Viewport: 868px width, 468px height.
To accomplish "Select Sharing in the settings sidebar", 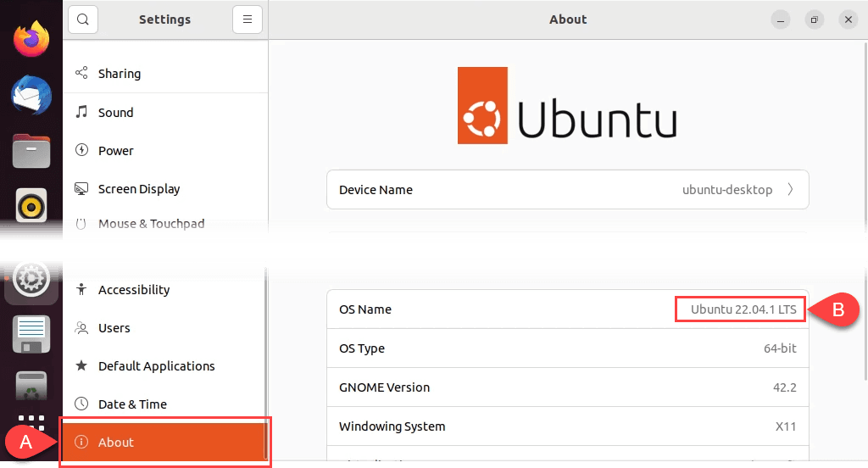I will (x=119, y=74).
